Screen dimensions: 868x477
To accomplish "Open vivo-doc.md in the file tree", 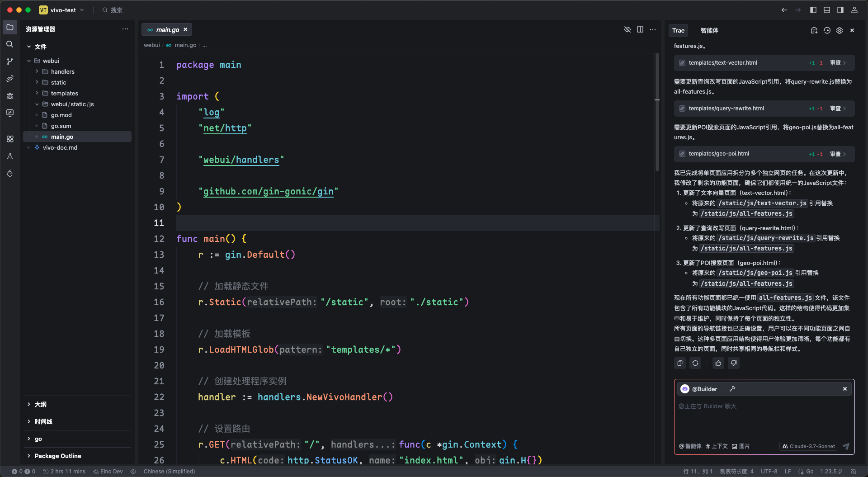I will click(x=60, y=147).
